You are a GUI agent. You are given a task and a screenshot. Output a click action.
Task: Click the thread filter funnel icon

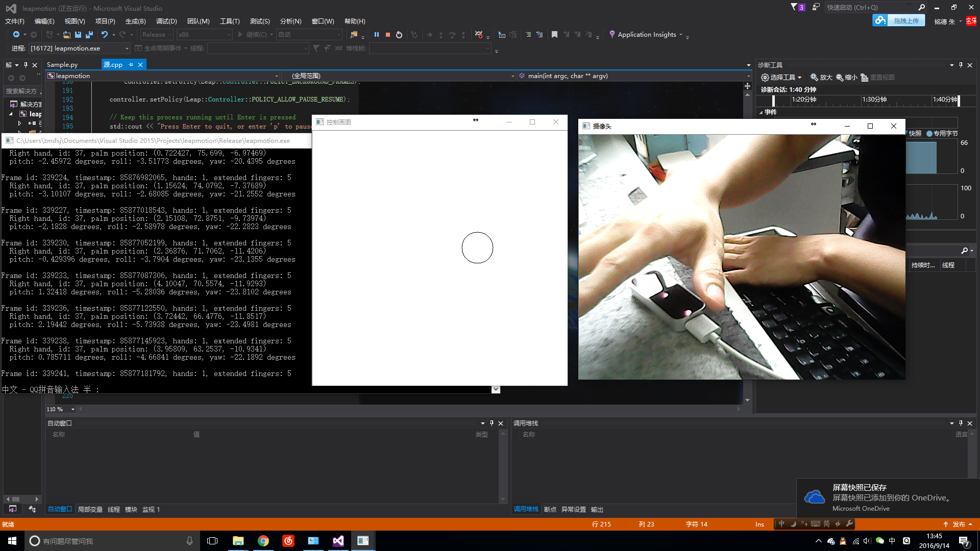(316, 48)
